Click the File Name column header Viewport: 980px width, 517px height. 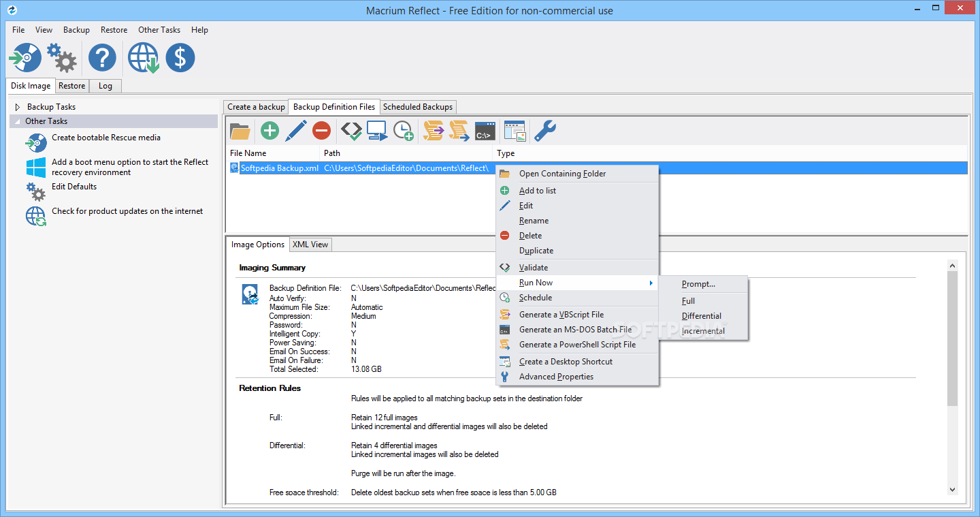[x=273, y=153]
